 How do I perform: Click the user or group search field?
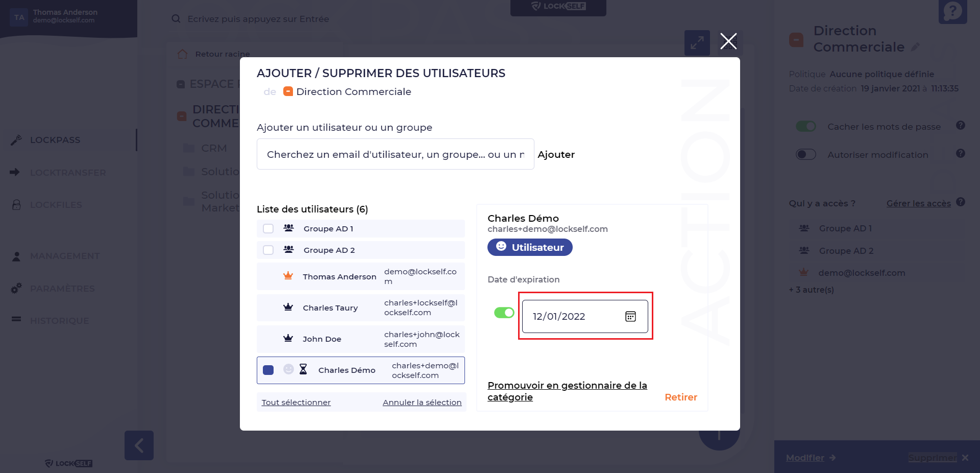pos(395,154)
